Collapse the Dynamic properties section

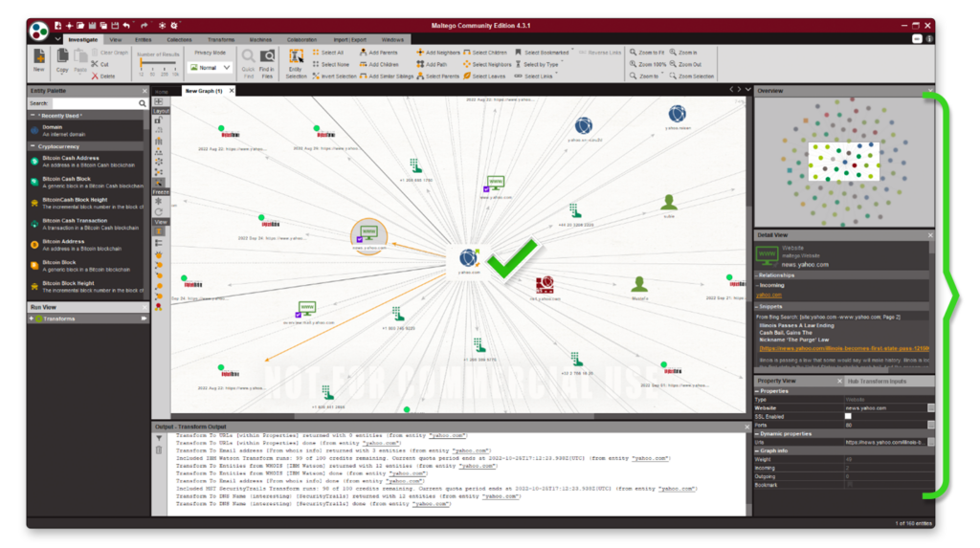click(758, 433)
